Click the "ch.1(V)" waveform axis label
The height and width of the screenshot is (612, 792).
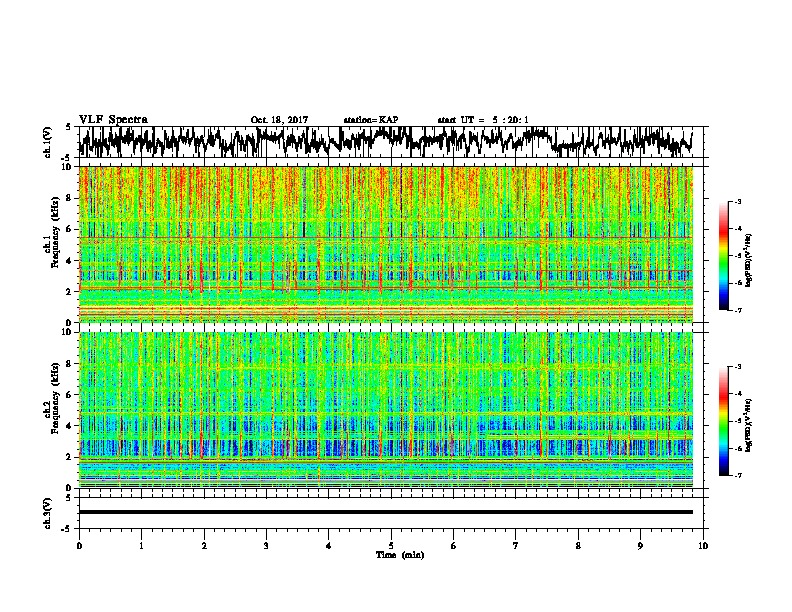click(47, 142)
